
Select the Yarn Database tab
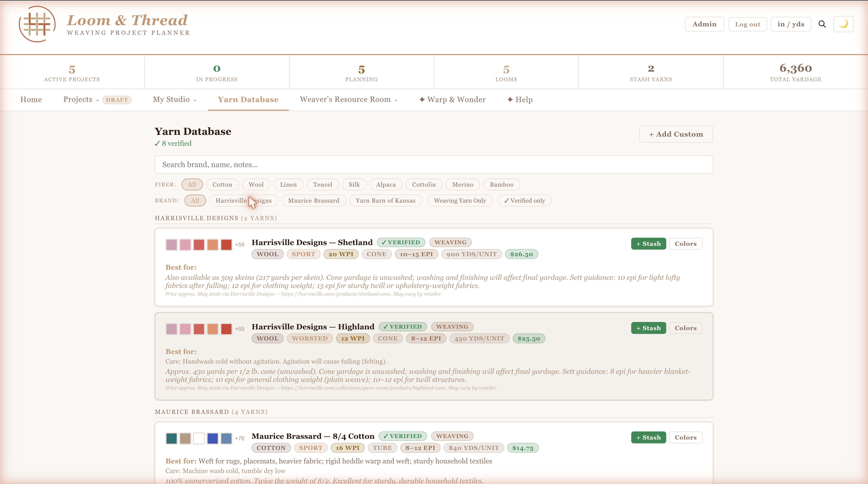point(248,100)
